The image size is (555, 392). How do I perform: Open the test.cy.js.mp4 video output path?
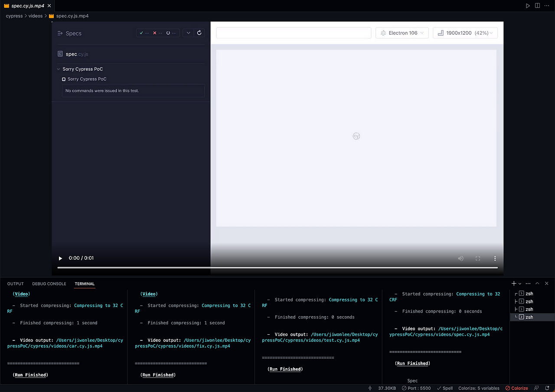click(320, 337)
